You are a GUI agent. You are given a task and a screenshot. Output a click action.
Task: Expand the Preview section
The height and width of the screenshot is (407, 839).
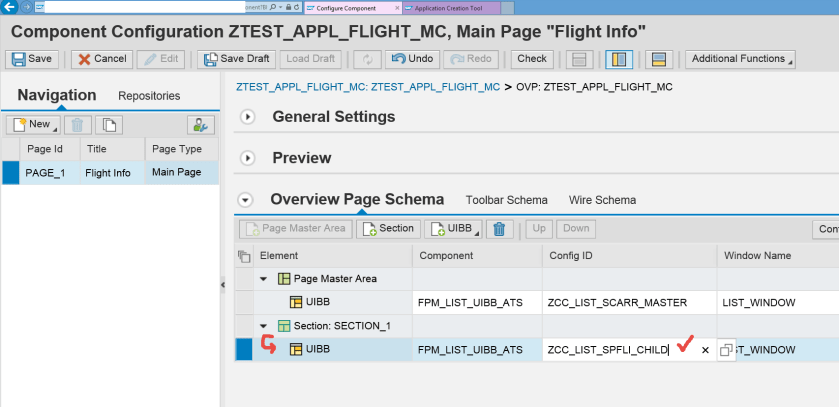pos(249,158)
